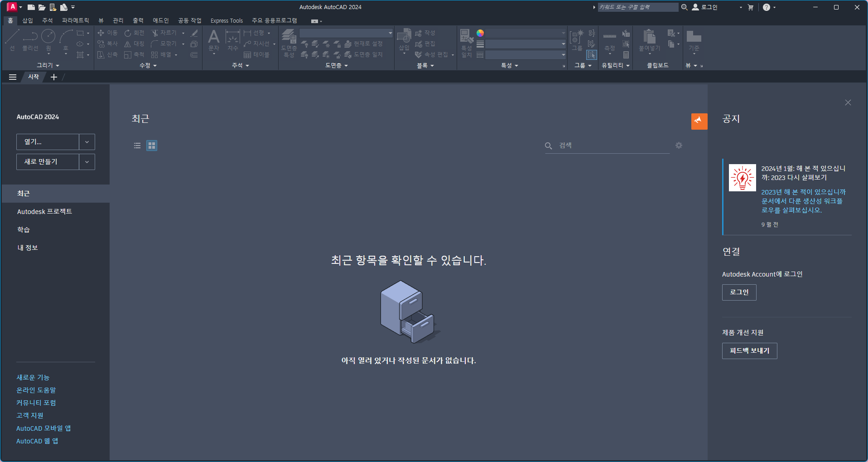Toggle the group selection button
The width and height of the screenshot is (868, 462).
[592, 55]
